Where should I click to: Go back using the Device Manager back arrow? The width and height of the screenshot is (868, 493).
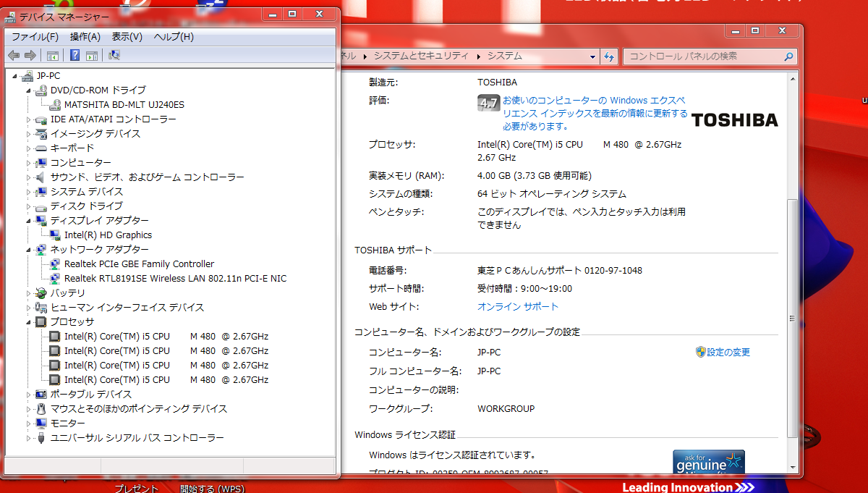tap(14, 55)
